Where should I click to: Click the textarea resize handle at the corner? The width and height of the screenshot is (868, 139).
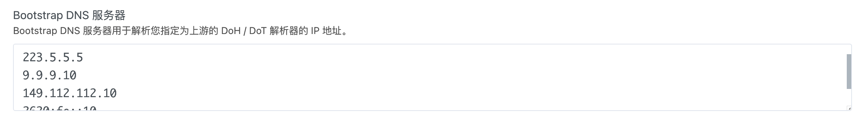point(849,108)
